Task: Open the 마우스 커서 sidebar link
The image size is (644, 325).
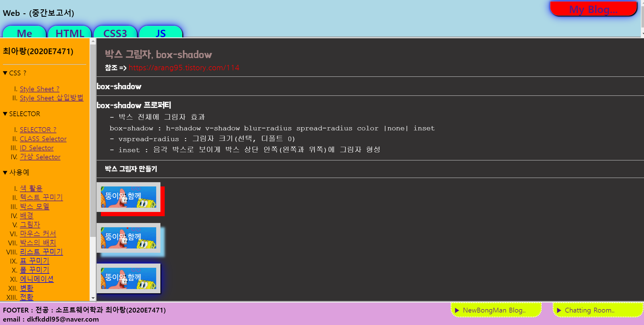Action: [x=38, y=234]
